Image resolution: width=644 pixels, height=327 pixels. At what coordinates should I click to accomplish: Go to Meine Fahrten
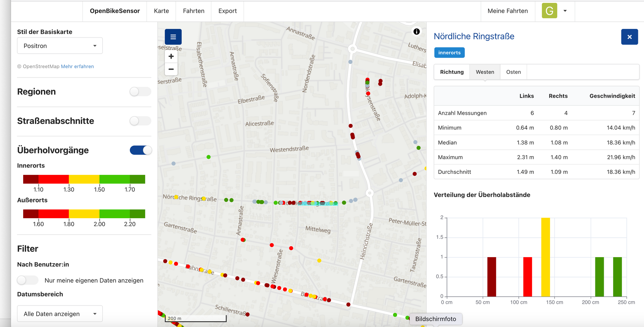pyautogui.click(x=507, y=11)
